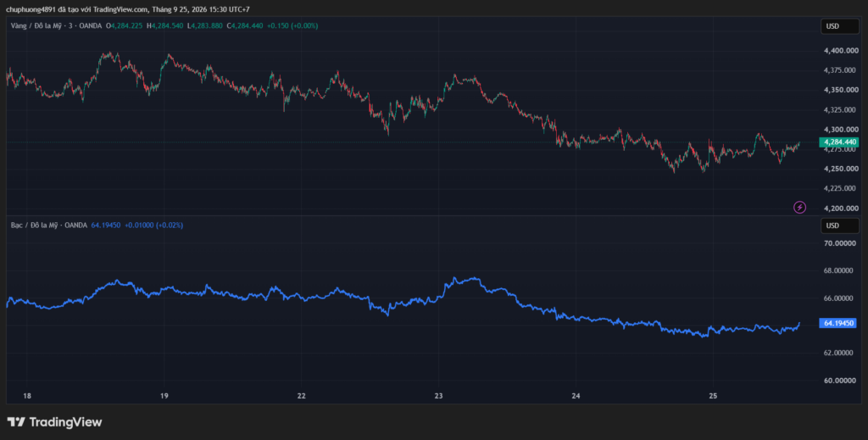The width and height of the screenshot is (868, 440).
Task: Click date 22 on the time axis
Action: tap(301, 396)
